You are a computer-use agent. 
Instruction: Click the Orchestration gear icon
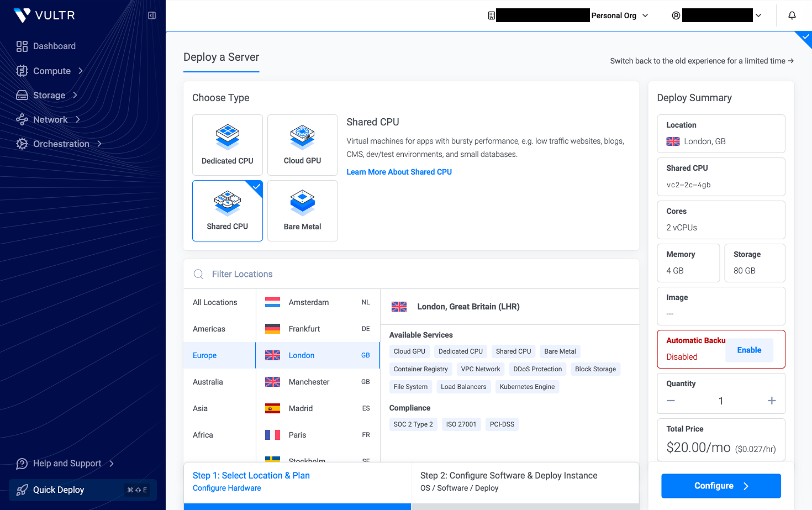click(22, 144)
